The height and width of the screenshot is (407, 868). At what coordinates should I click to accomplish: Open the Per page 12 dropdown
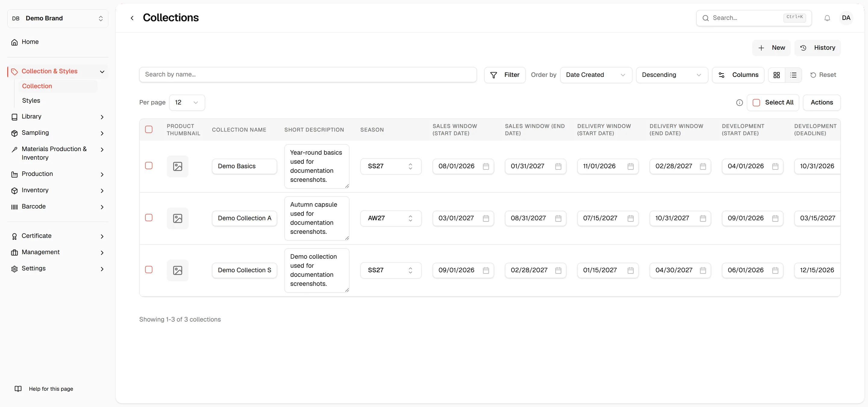pyautogui.click(x=187, y=103)
